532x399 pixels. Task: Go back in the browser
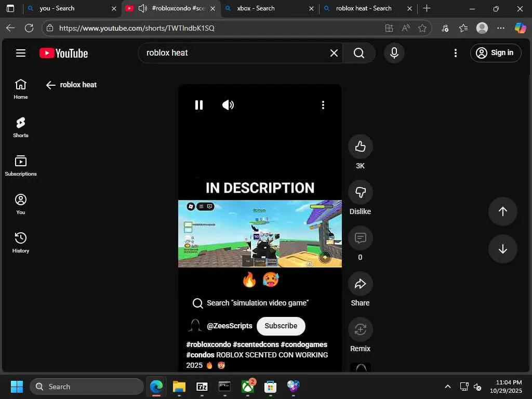pos(10,28)
